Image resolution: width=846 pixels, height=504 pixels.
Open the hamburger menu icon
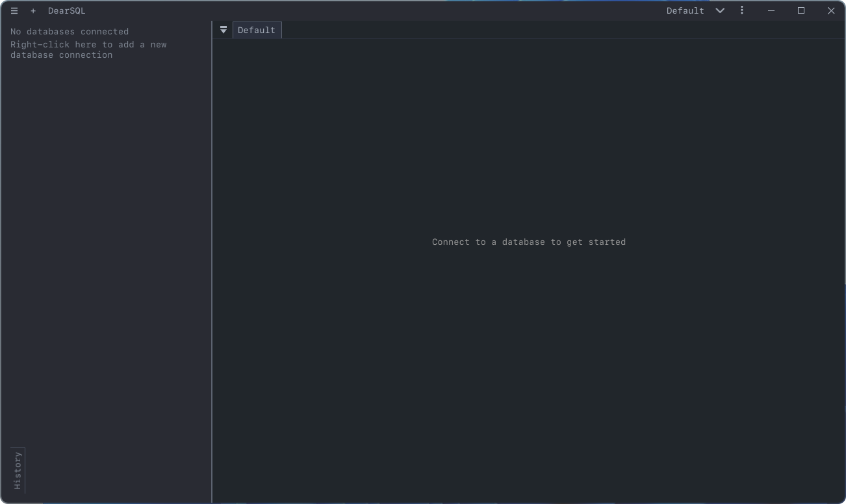click(14, 11)
